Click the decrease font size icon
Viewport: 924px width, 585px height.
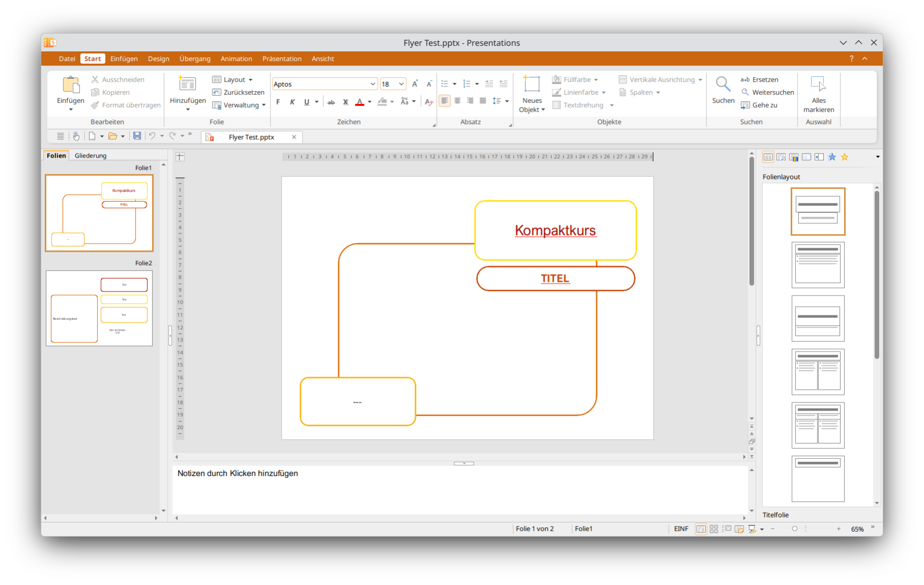429,84
